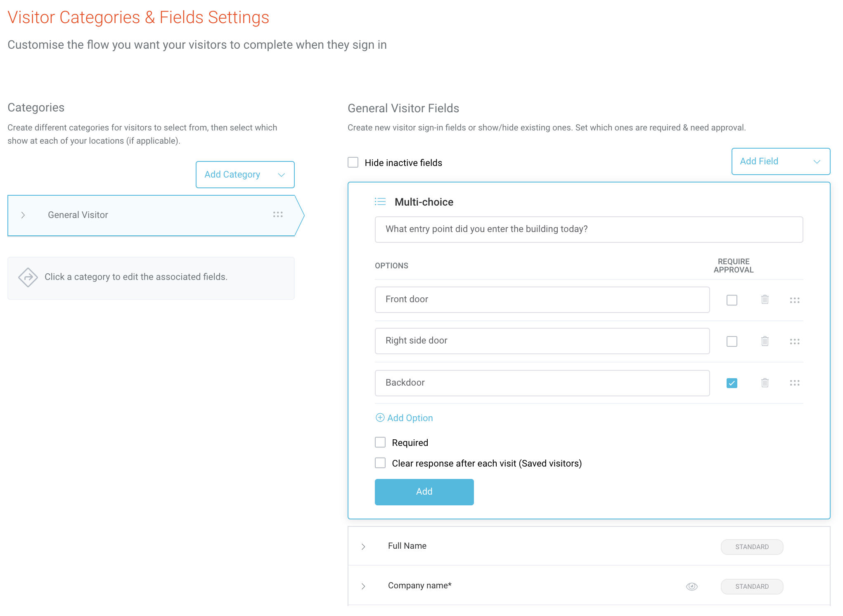Enable Hide inactive fields checkbox
Screen dimensions: 843x616
[353, 162]
